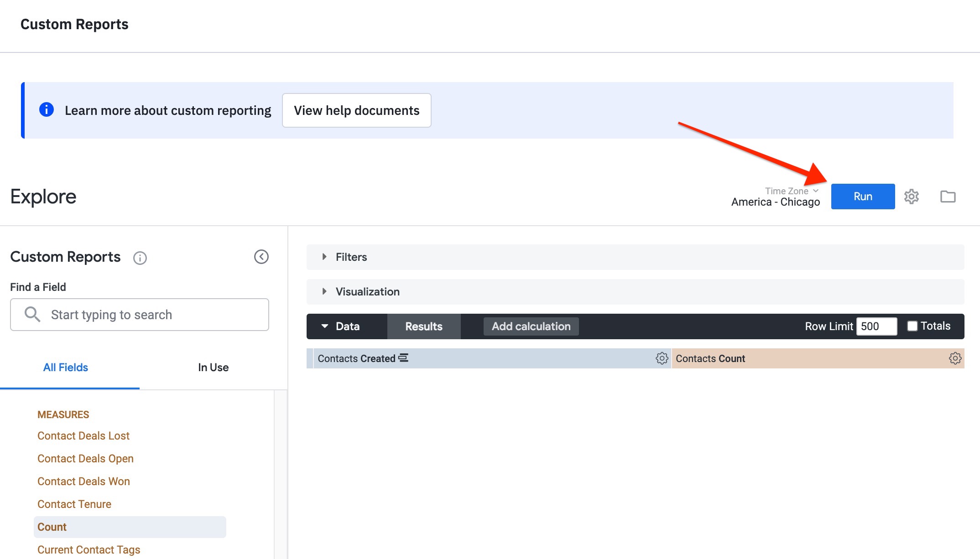Click the blue Run button
980x559 pixels.
point(863,197)
